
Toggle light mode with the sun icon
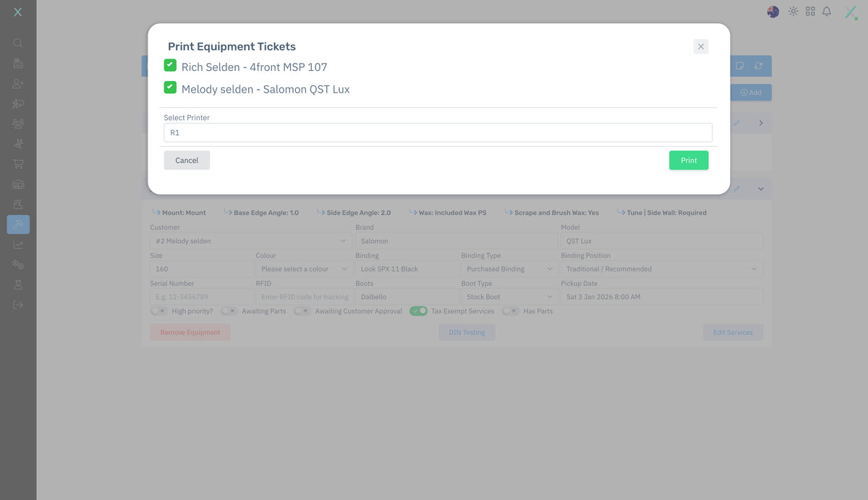point(793,12)
